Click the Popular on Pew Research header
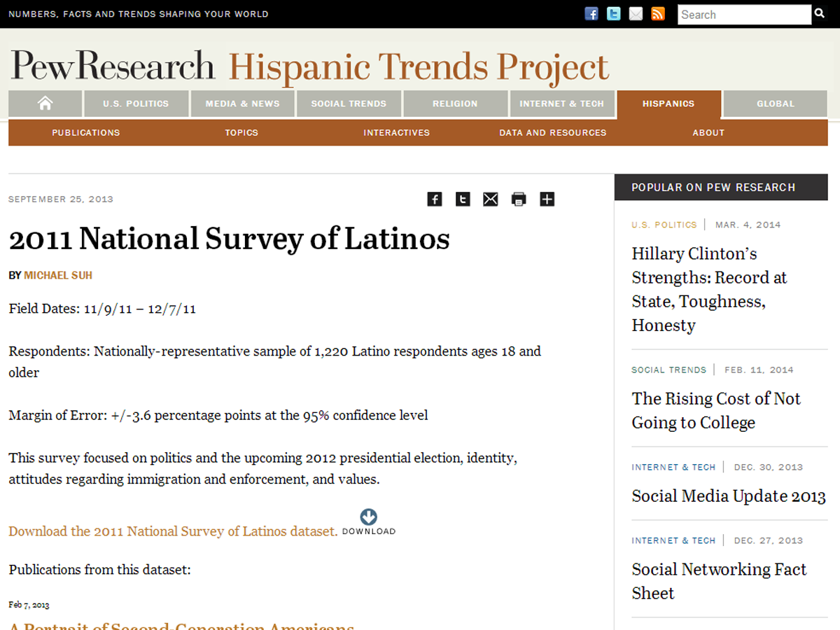 point(721,187)
